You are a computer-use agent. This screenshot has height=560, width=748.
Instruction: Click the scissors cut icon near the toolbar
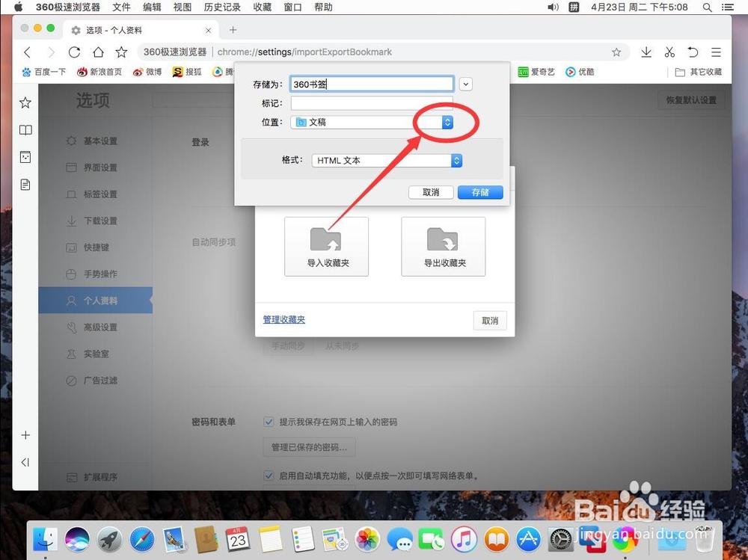[x=670, y=52]
